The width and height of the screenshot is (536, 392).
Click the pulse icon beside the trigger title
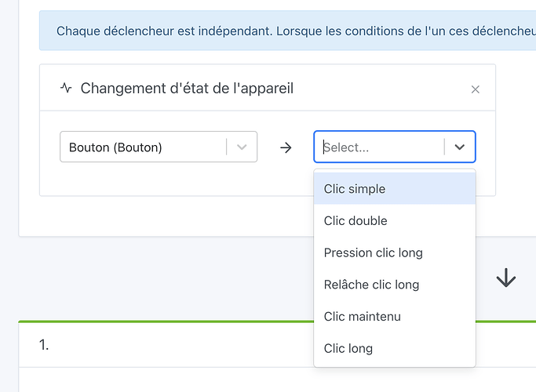tap(66, 88)
